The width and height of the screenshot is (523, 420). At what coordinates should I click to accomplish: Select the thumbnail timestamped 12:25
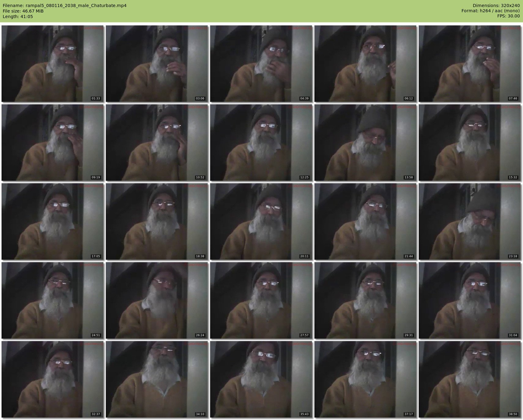tap(261, 143)
